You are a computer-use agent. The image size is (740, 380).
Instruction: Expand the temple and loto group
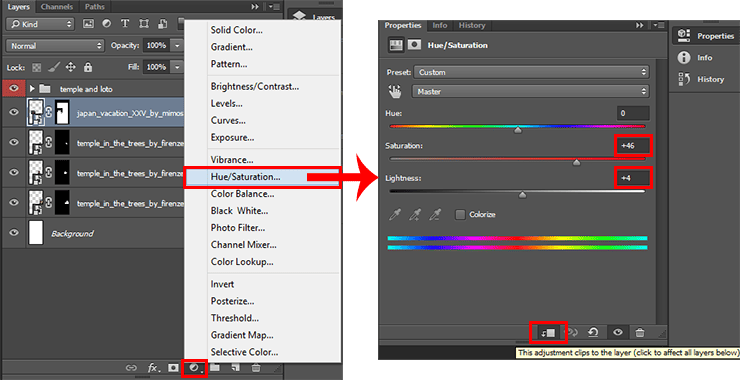pos(32,89)
